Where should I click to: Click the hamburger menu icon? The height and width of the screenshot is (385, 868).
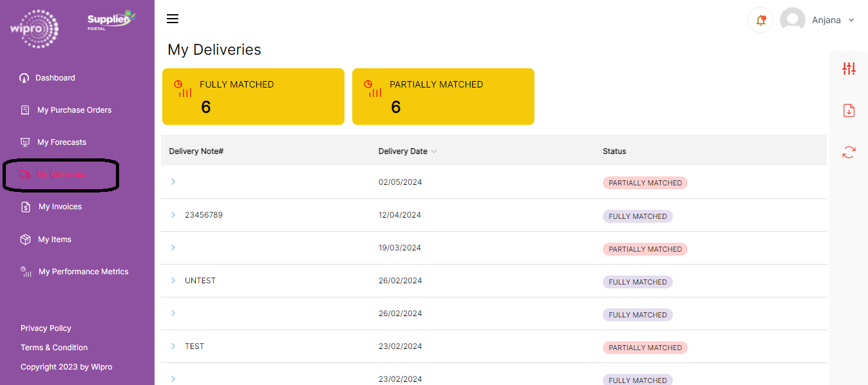173,19
